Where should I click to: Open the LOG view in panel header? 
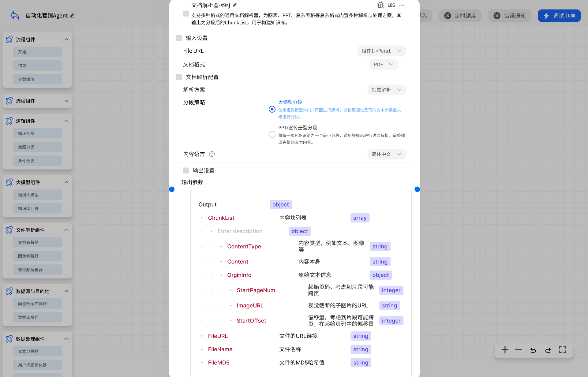[x=391, y=5]
